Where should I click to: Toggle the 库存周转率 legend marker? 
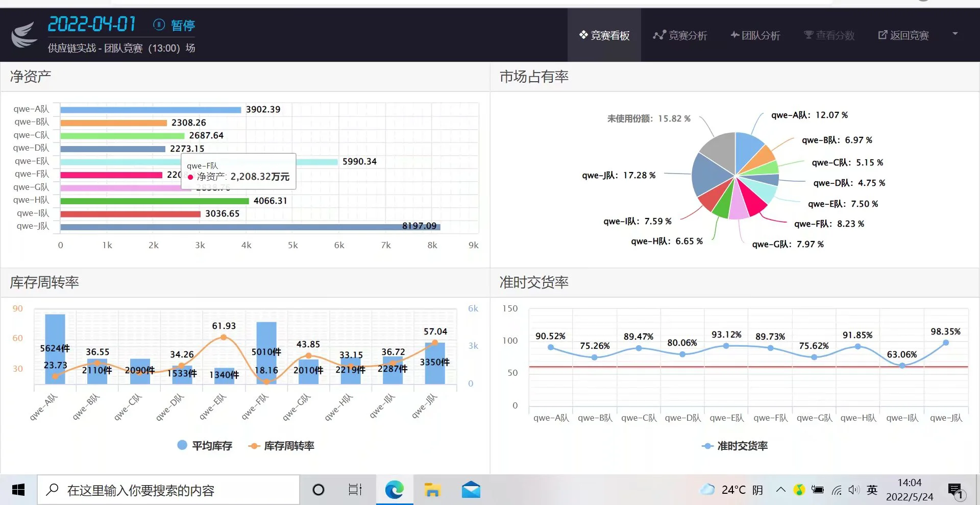coord(254,445)
